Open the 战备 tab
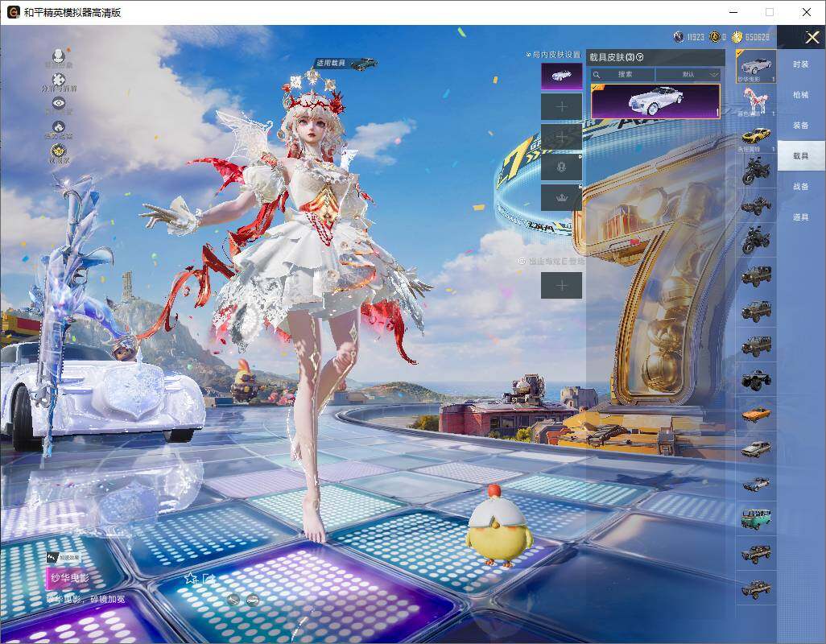Viewport: 826px width, 644px height. [x=801, y=187]
